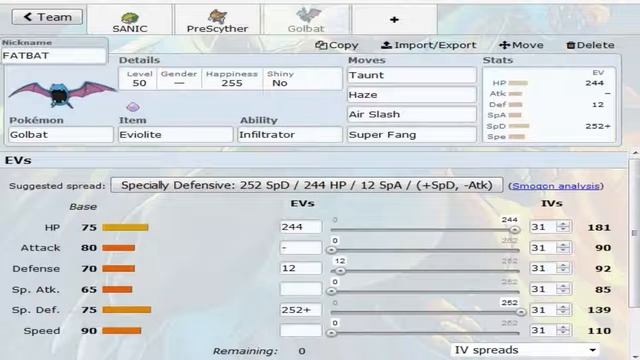The width and height of the screenshot is (640, 360).
Task: Adjust the HP EV slider handle
Action: [515, 230]
